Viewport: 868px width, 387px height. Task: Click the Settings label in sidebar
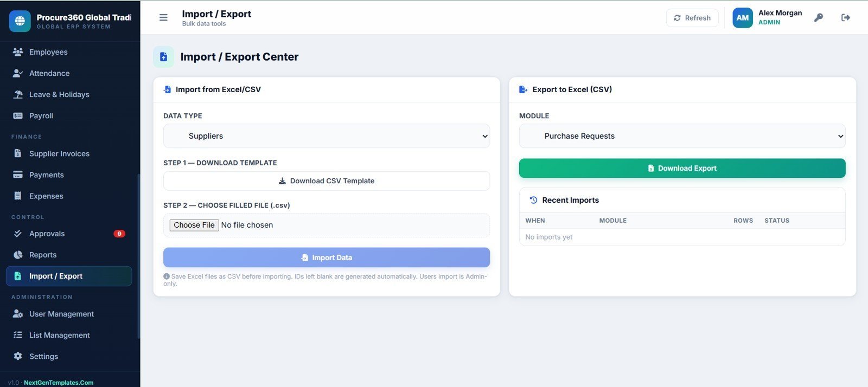tap(43, 356)
